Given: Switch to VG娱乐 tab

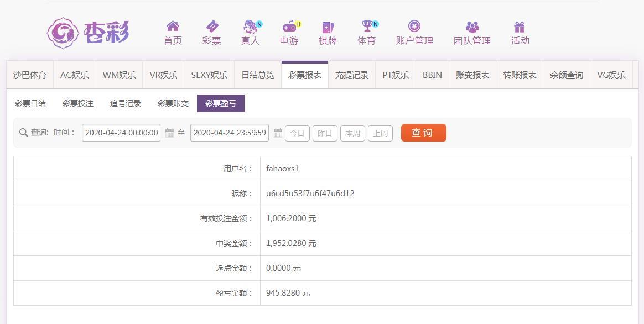Looking at the screenshot, I should 611,75.
